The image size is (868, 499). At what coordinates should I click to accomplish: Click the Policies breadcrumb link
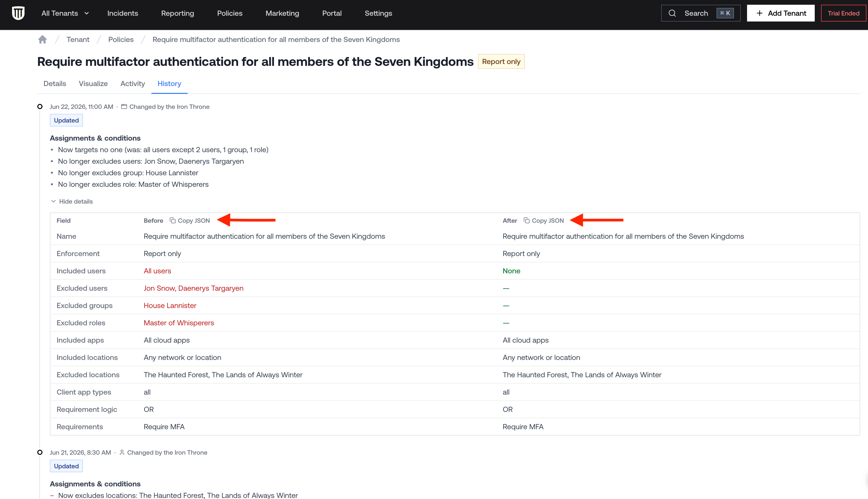[x=121, y=39]
